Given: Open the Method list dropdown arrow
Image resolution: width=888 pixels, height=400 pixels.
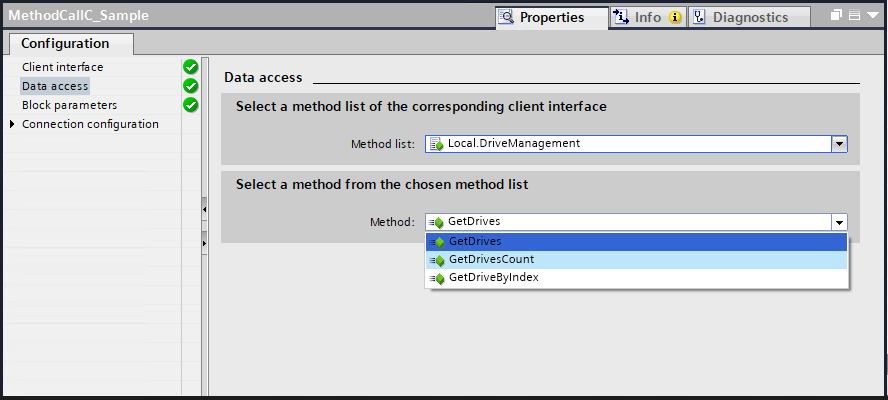Looking at the screenshot, I should (x=840, y=144).
